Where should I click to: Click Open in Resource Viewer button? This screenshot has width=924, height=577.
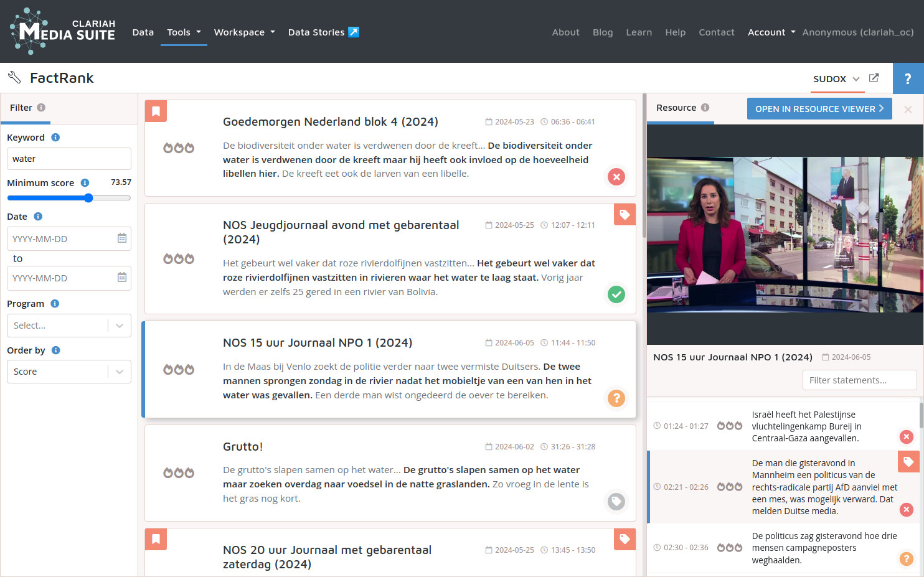[819, 109]
